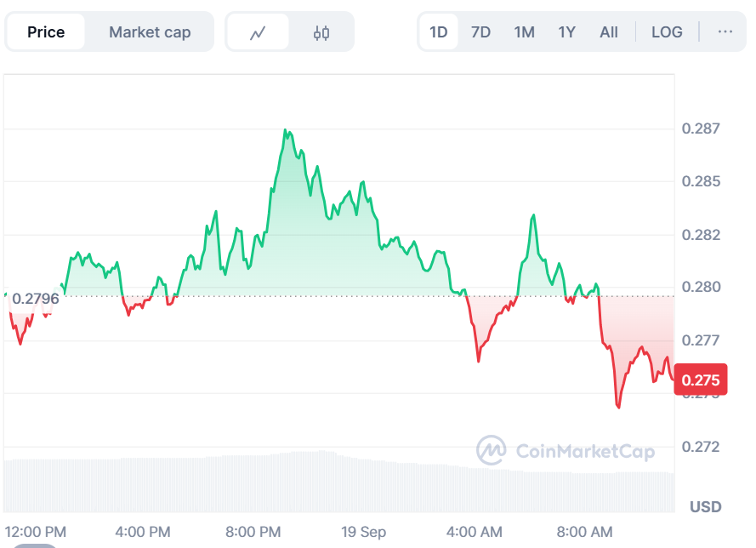The image size is (756, 548).
Task: Toggle the 1D timeframe selection
Action: [438, 31]
